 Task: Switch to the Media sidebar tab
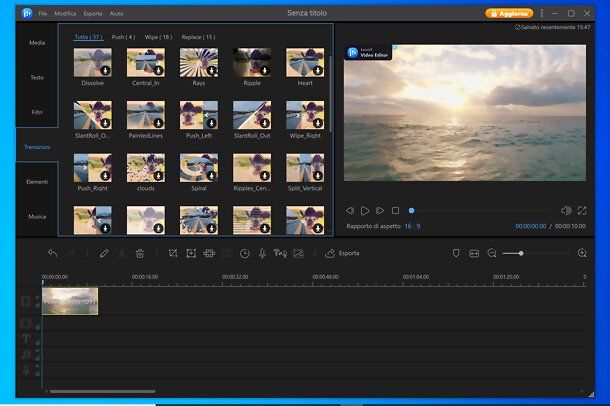[x=37, y=43]
